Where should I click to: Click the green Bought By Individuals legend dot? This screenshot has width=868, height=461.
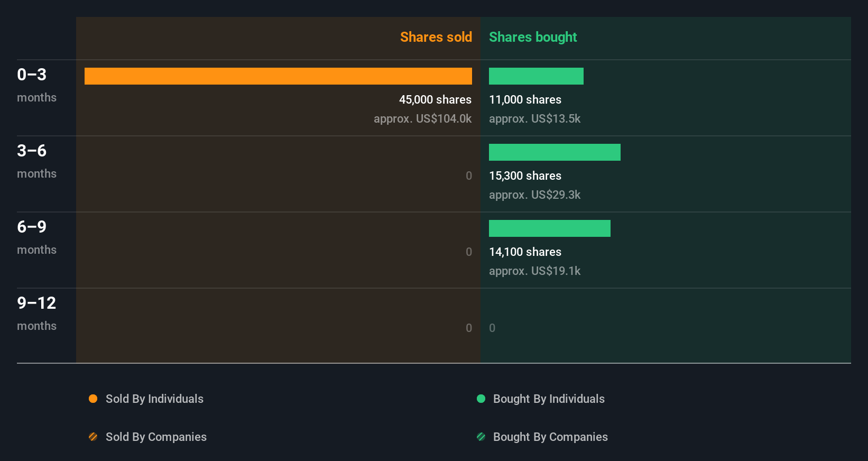click(x=481, y=399)
